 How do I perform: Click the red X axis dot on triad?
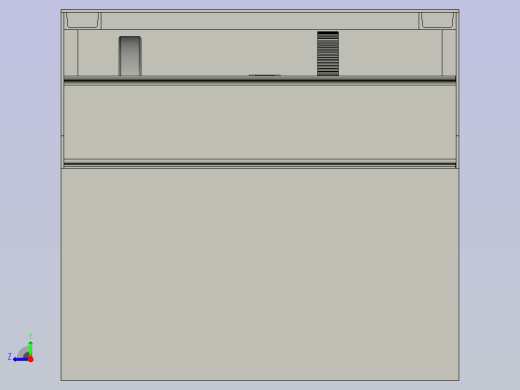(x=31, y=359)
